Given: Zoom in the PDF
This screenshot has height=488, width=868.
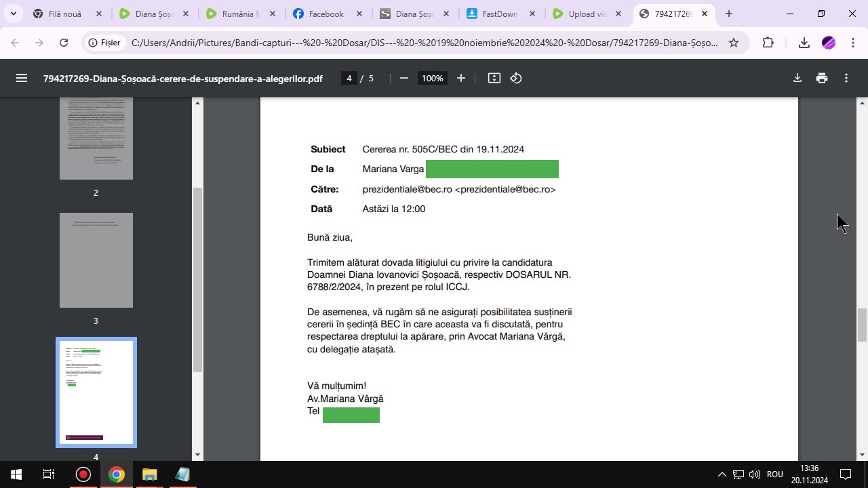Looking at the screenshot, I should 461,78.
